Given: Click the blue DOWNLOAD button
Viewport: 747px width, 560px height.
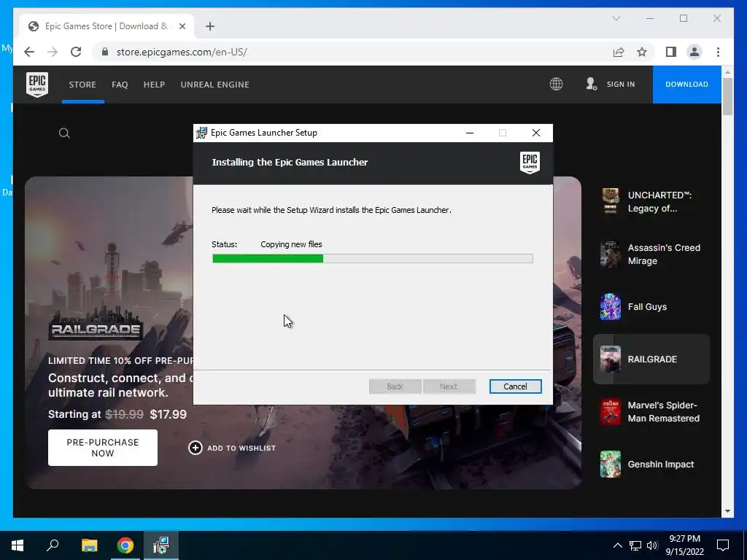Looking at the screenshot, I should coord(686,85).
